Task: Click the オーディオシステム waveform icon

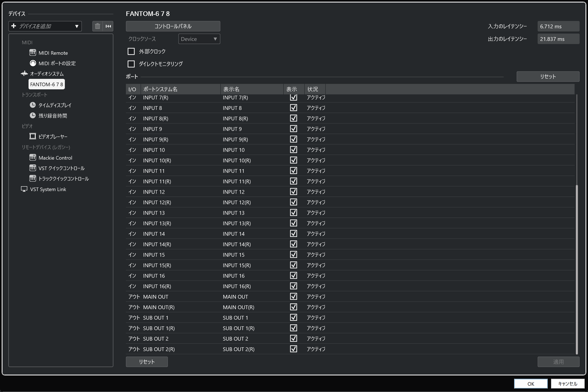Action: click(24, 73)
